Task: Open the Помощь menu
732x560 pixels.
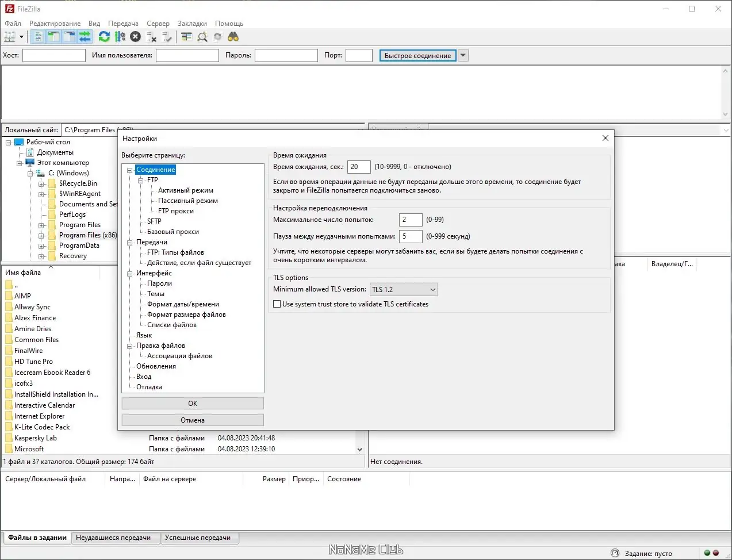Action: click(x=229, y=24)
